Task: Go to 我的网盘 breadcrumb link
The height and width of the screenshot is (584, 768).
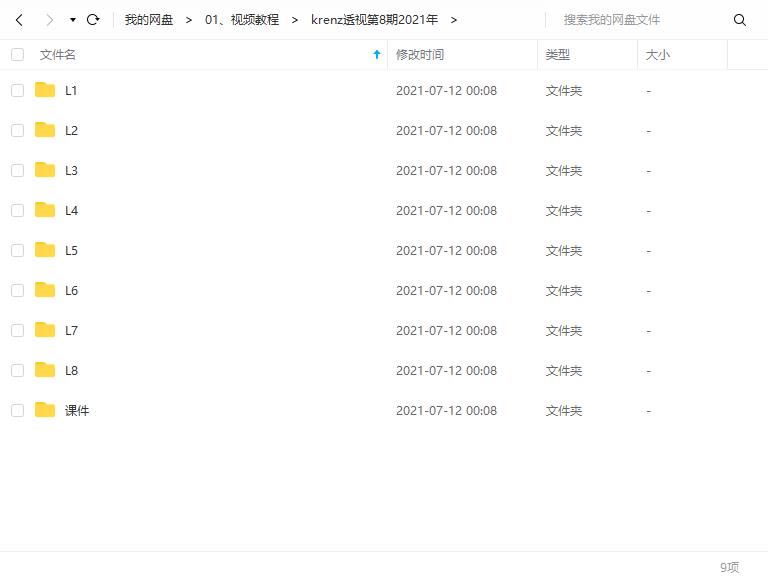Action: coord(149,20)
